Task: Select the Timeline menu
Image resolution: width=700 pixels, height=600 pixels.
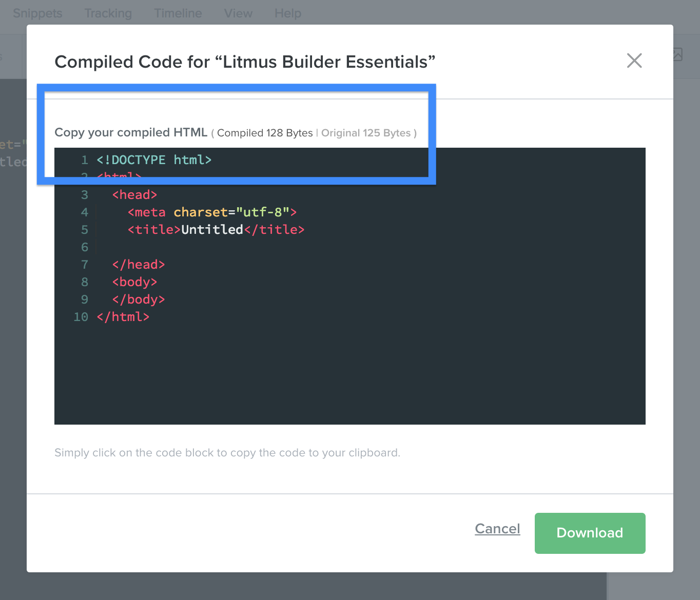Action: coord(178,13)
